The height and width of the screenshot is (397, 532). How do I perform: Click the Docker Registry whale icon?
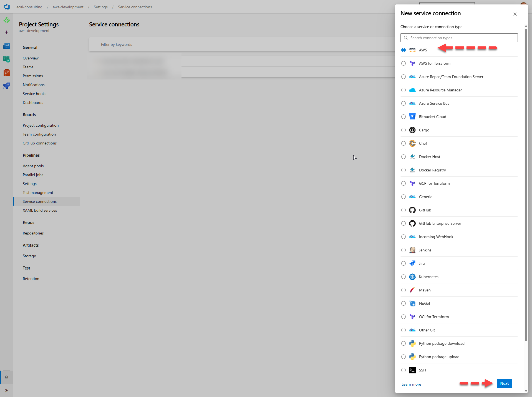412,170
